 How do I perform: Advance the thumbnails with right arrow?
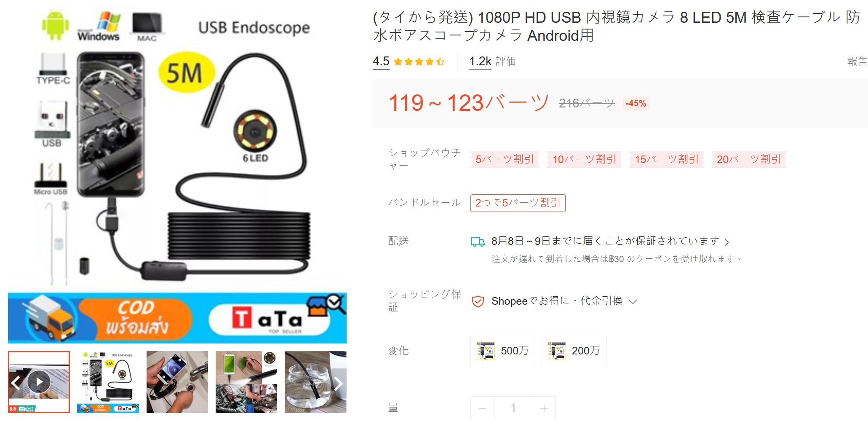click(338, 383)
